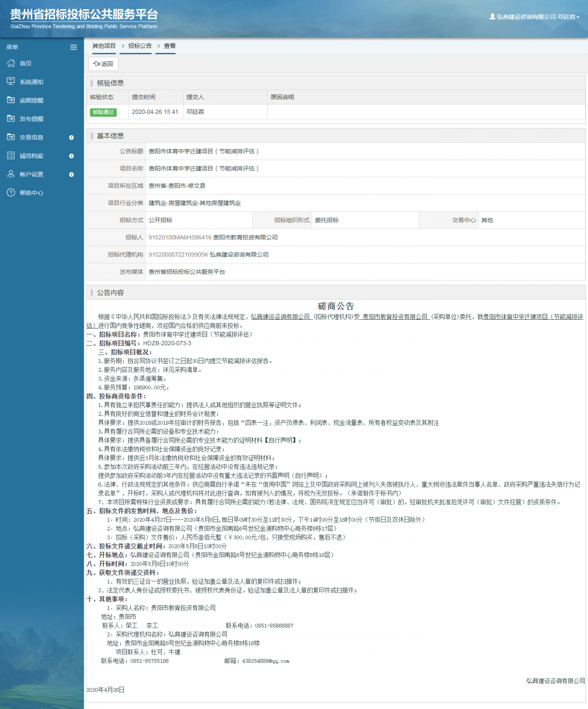Image resolution: width=588 pixels, height=709 pixels.
Task: Click the folder icon for 逾期提醒
Action: 11,100
